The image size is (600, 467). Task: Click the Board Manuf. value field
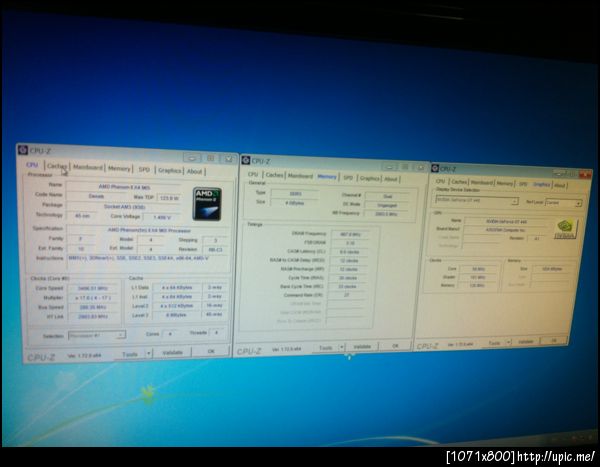tap(505, 230)
